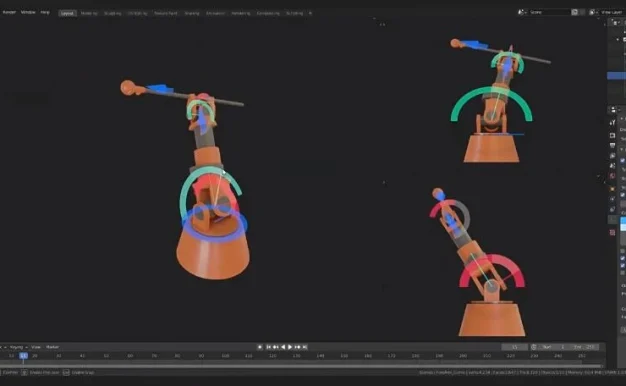This screenshot has height=386, width=626.
Task: Select the highlighted blue row in outliner
Action: (x=616, y=75)
